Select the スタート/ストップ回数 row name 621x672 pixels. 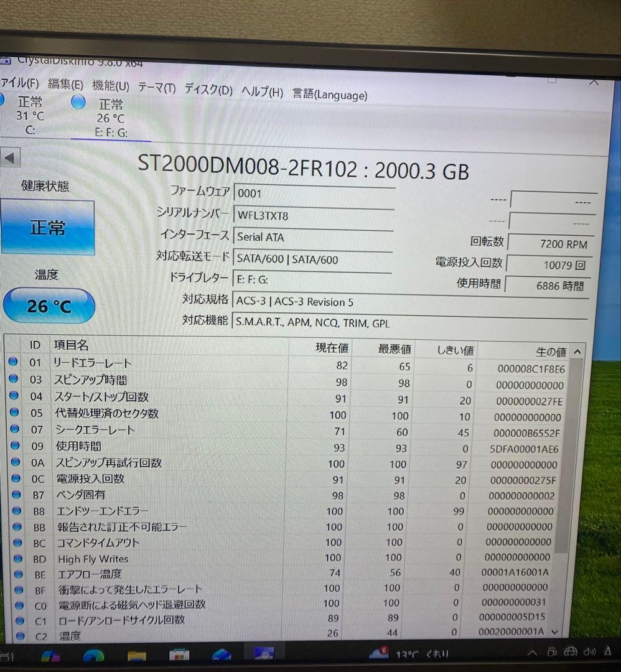coord(101,397)
